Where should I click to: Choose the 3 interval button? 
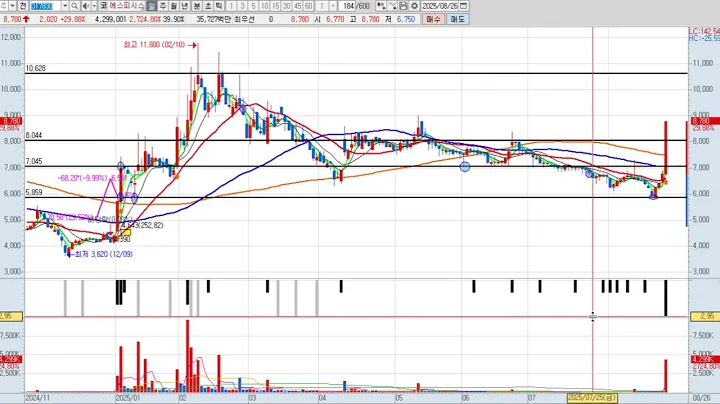tap(242, 6)
